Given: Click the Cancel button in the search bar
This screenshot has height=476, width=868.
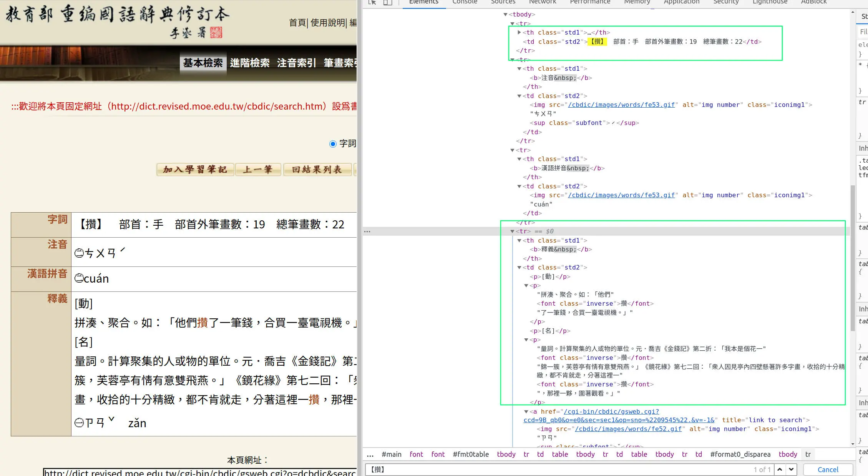Looking at the screenshot, I should [828, 469].
